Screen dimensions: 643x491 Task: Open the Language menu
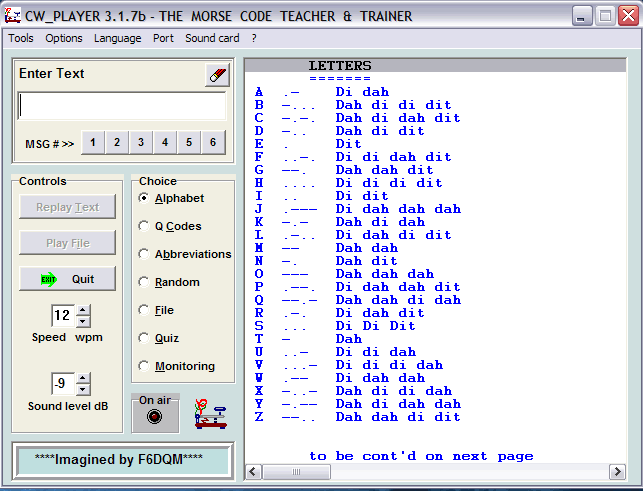point(117,38)
